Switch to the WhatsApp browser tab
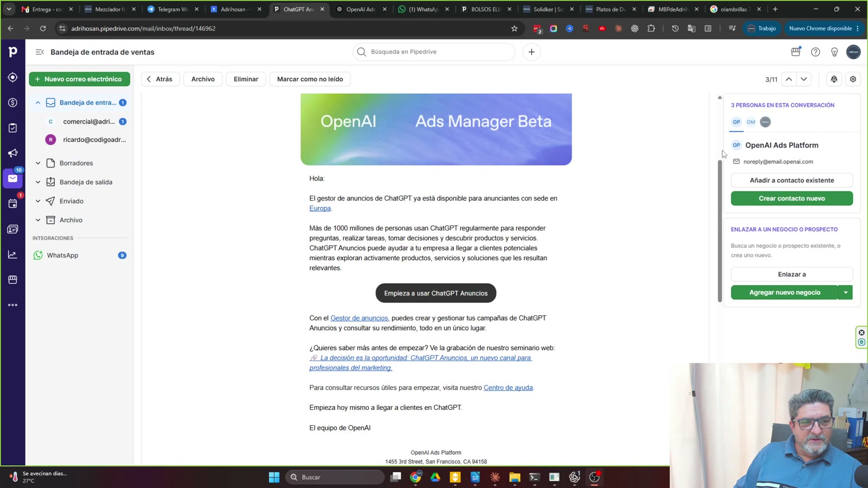This screenshot has height=488, width=868. coord(424,9)
